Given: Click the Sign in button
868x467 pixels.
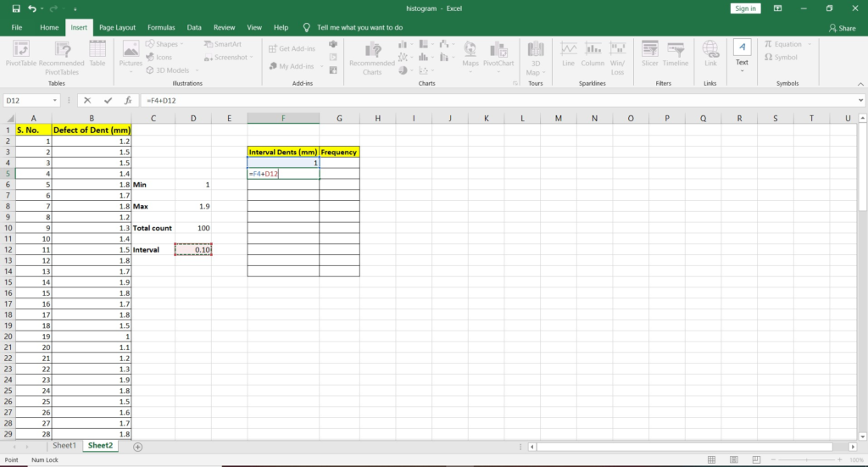Looking at the screenshot, I should coord(746,8).
